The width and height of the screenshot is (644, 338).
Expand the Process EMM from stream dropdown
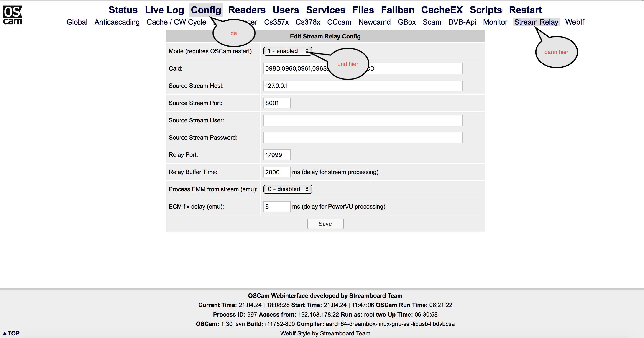tap(287, 189)
